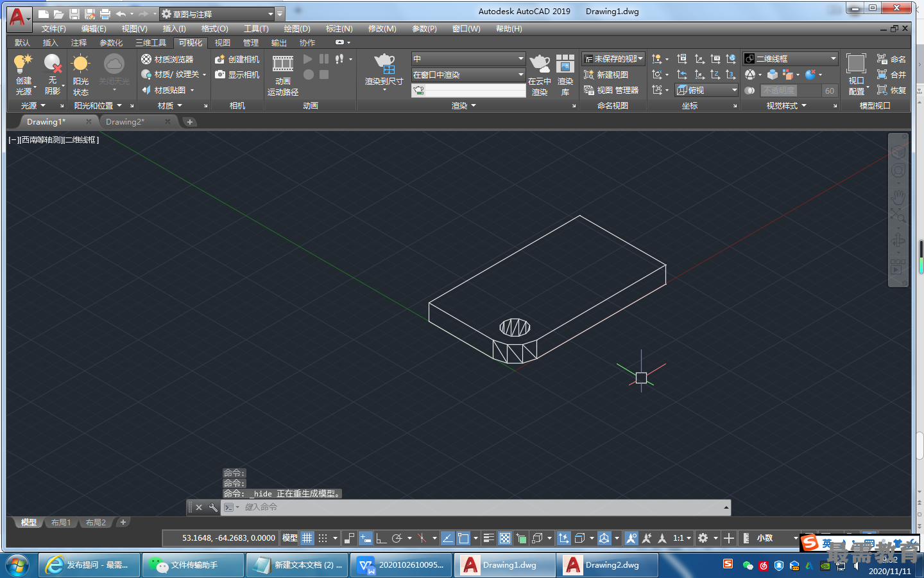Toggle dynamic input in status bar
This screenshot has width=924, height=578.
pyautogui.click(x=365, y=538)
